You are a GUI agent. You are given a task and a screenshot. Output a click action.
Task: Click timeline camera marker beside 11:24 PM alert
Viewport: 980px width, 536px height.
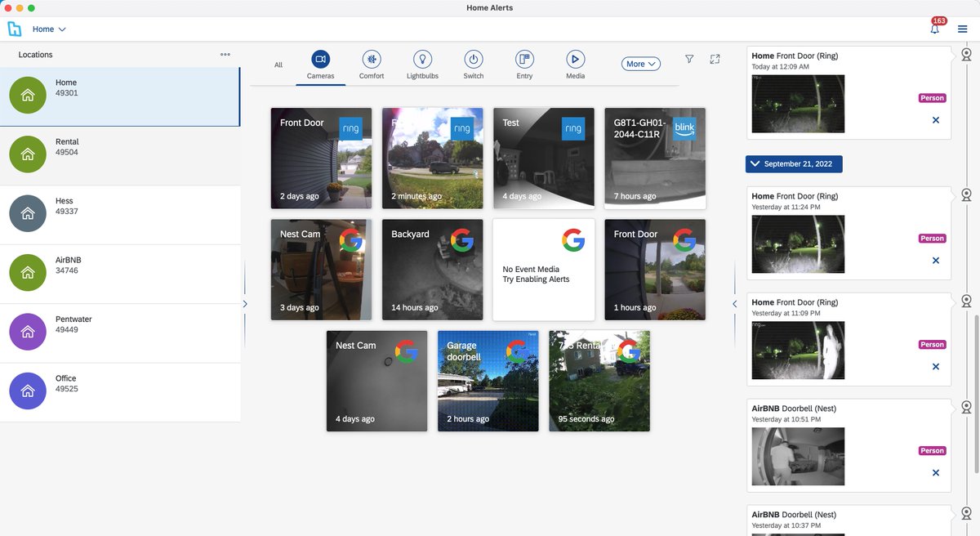pyautogui.click(x=966, y=194)
